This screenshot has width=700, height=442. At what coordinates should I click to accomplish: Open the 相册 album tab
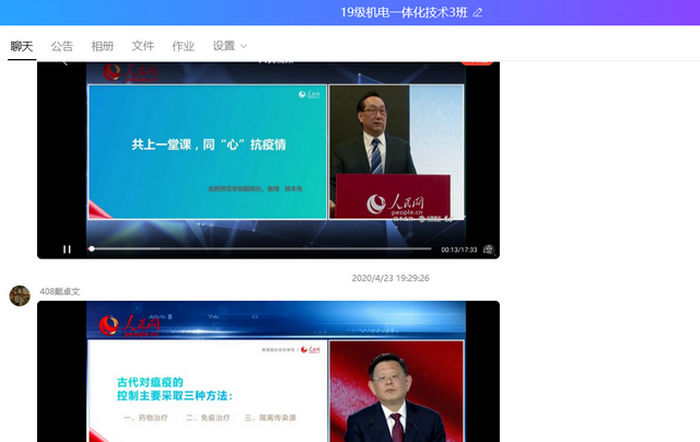point(102,46)
